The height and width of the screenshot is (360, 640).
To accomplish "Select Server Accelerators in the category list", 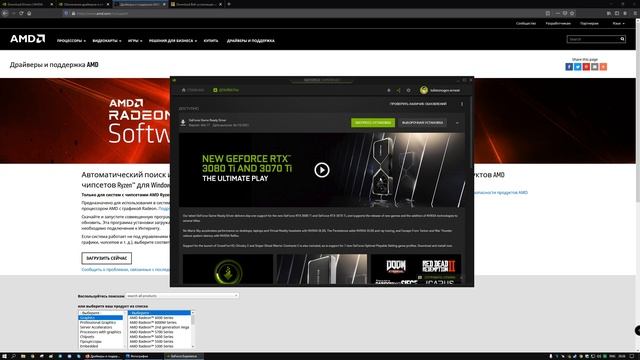I will pos(100,327).
